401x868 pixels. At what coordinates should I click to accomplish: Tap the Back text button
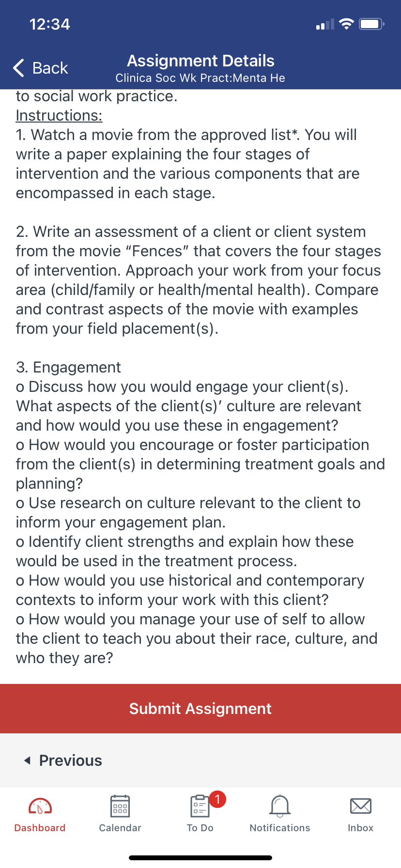coord(50,68)
